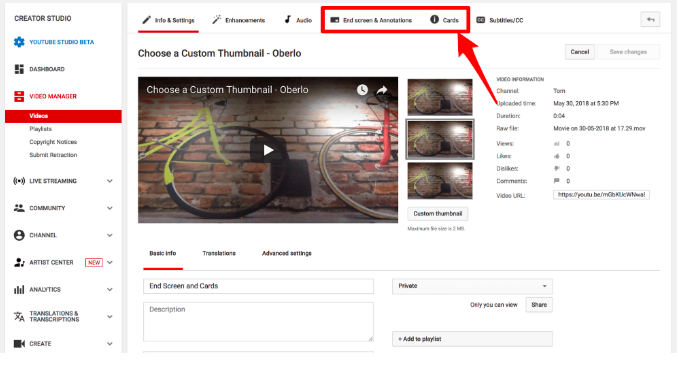
Task: Switch to the Translations tab
Action: (219, 253)
